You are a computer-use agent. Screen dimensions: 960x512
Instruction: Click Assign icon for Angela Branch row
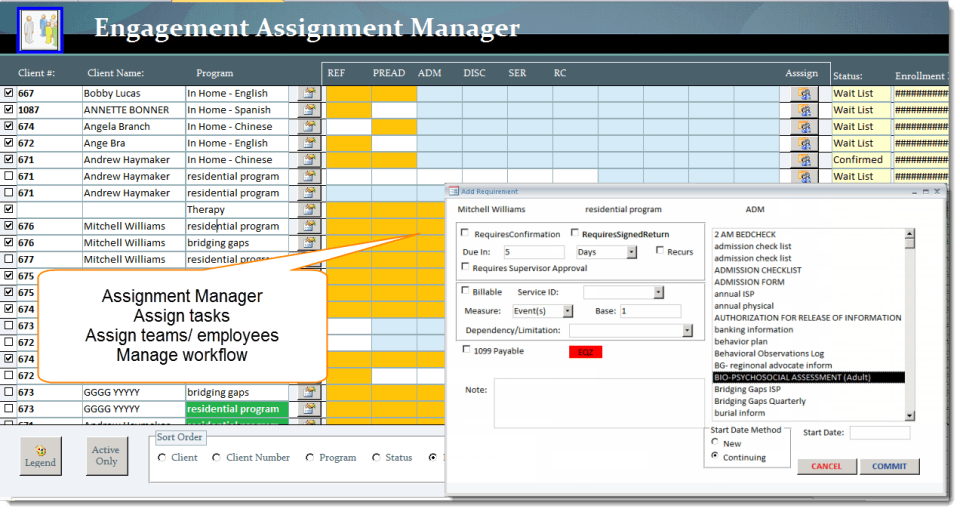click(804, 126)
